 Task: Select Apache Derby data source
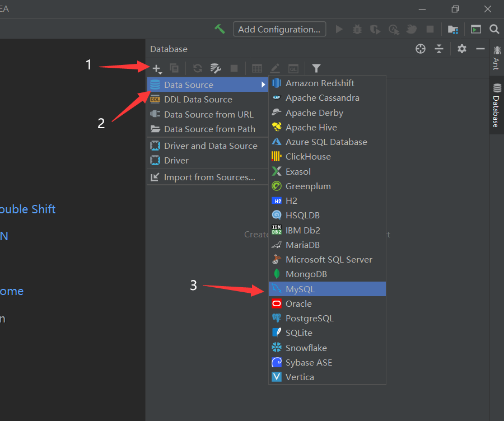[x=327, y=113]
